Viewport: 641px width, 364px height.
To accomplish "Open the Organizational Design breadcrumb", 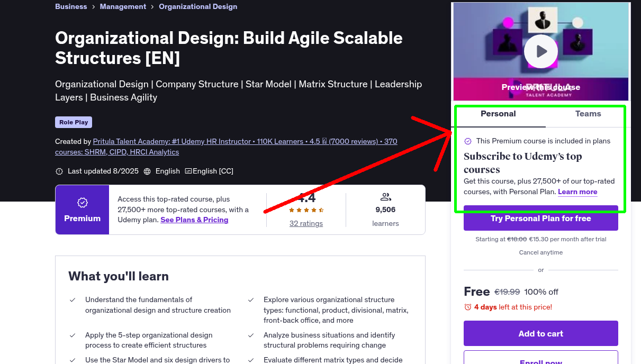I will coord(198,6).
